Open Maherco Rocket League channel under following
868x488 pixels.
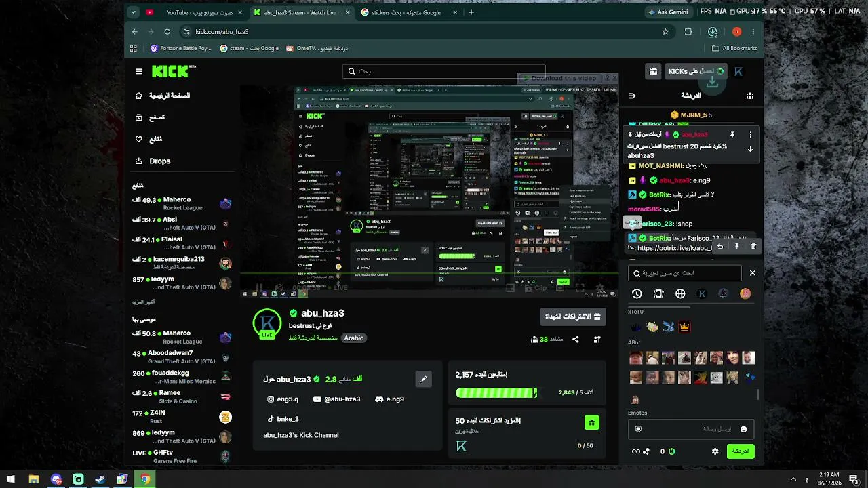coord(182,204)
